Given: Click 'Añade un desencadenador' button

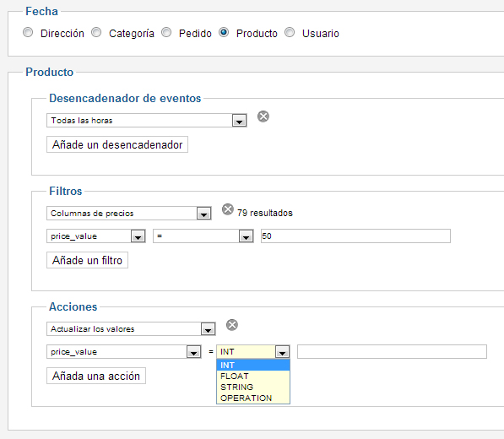Looking at the screenshot, I should 117,144.
